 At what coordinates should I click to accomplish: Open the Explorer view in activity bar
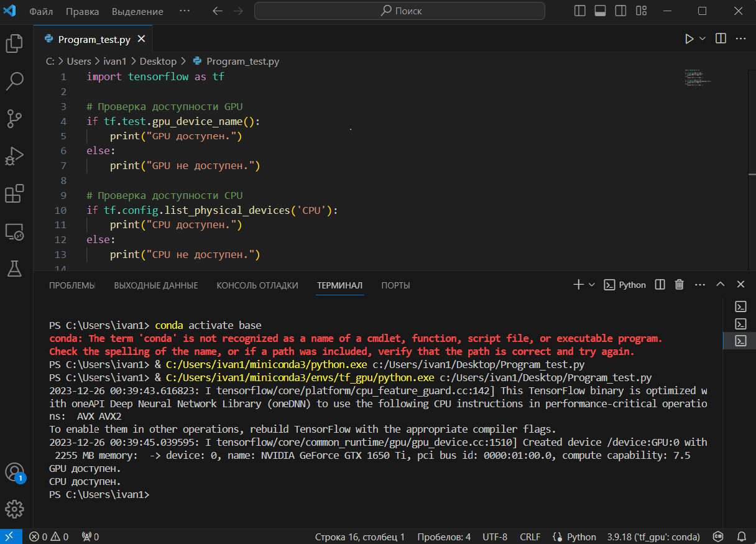click(x=14, y=44)
